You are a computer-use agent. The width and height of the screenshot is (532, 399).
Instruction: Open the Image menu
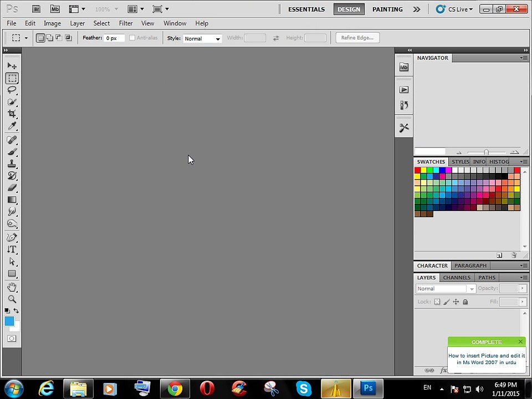(52, 23)
